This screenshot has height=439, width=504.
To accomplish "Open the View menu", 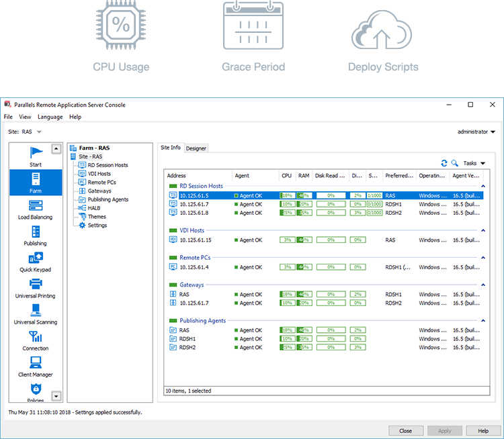I will point(25,117).
